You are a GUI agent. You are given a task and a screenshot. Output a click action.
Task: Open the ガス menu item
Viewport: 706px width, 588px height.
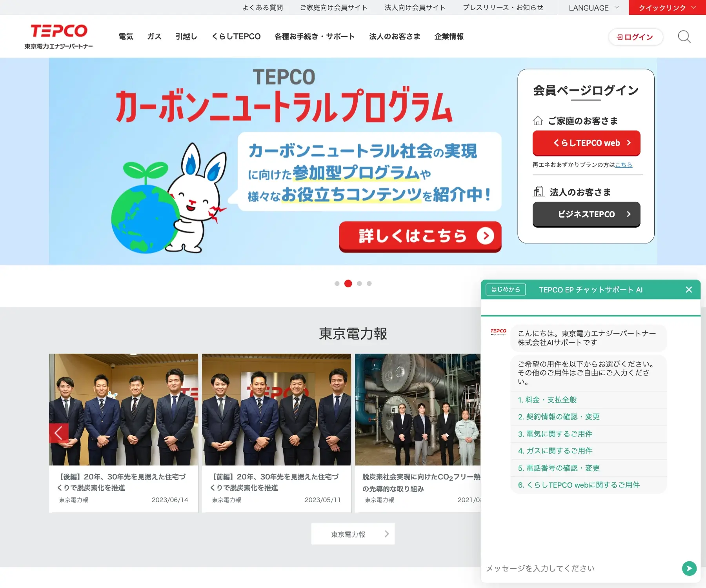pos(154,36)
